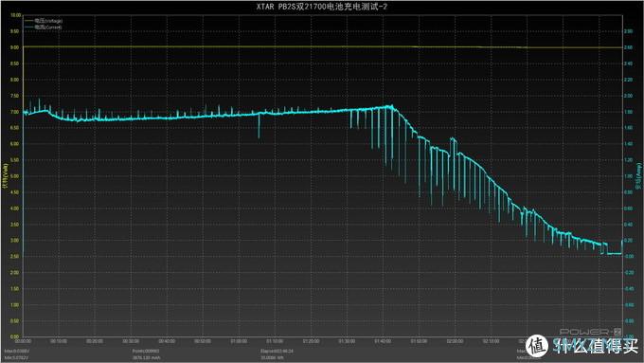Click the chart title XTAR PB2S charging test
The width and height of the screenshot is (644, 363).
(322, 7)
